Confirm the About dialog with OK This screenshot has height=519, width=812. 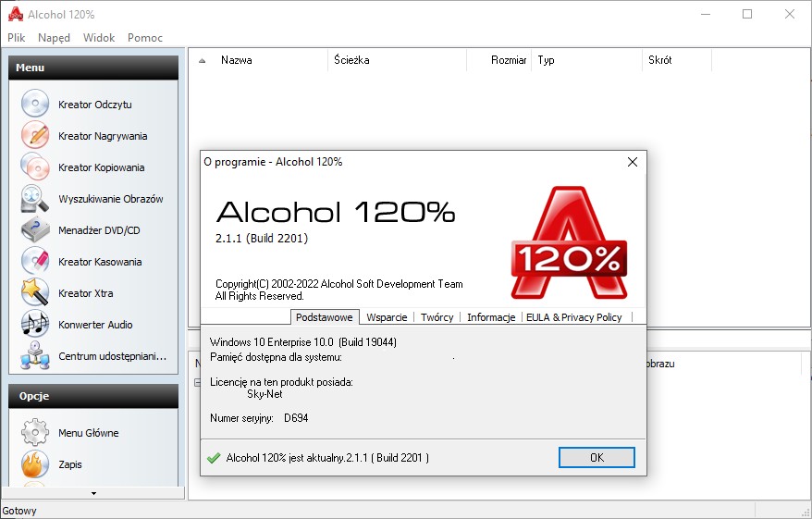click(x=597, y=457)
